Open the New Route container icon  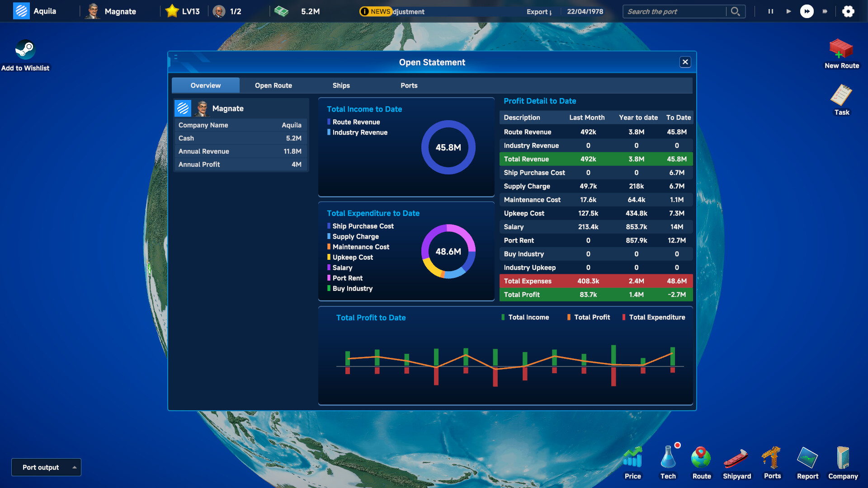pyautogui.click(x=841, y=49)
